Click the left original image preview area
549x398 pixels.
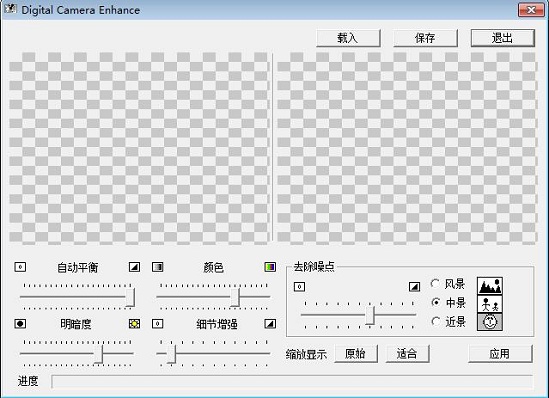(x=139, y=148)
